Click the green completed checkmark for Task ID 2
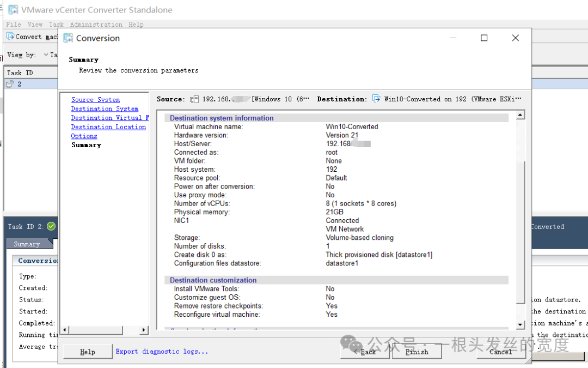This screenshot has width=588, height=368. point(51,226)
